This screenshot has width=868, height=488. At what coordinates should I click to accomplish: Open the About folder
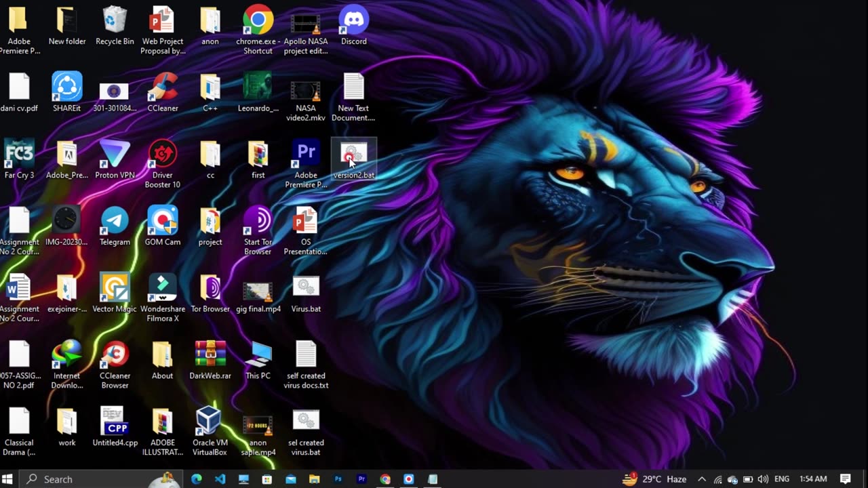[x=163, y=361]
